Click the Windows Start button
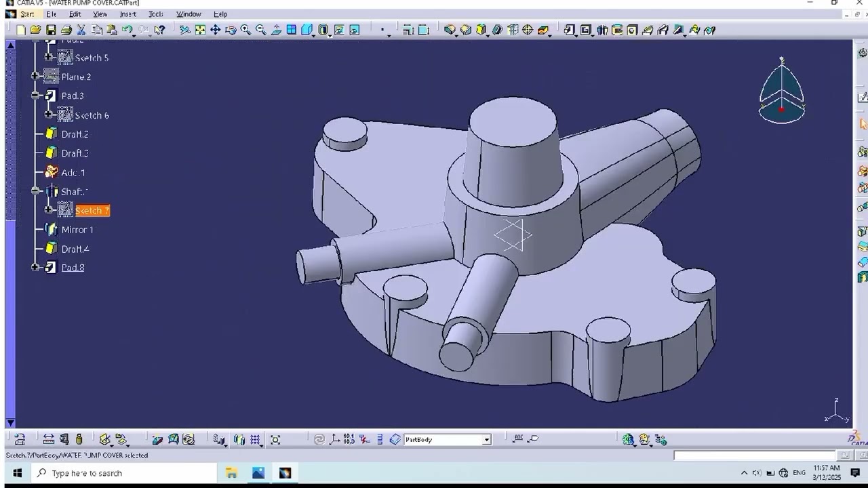This screenshot has width=868, height=488. pos(18,473)
